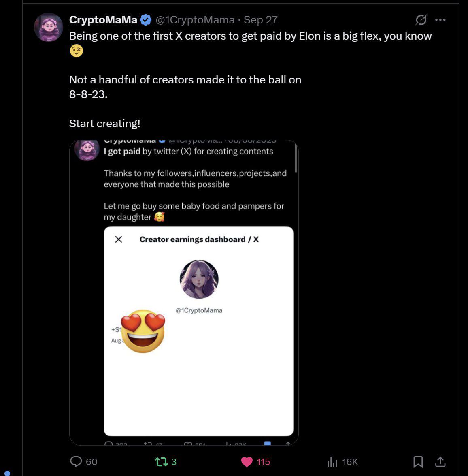The image size is (468, 476).
Task: Click the purple-haired avatar in the earnings dashboard
Action: tap(199, 279)
